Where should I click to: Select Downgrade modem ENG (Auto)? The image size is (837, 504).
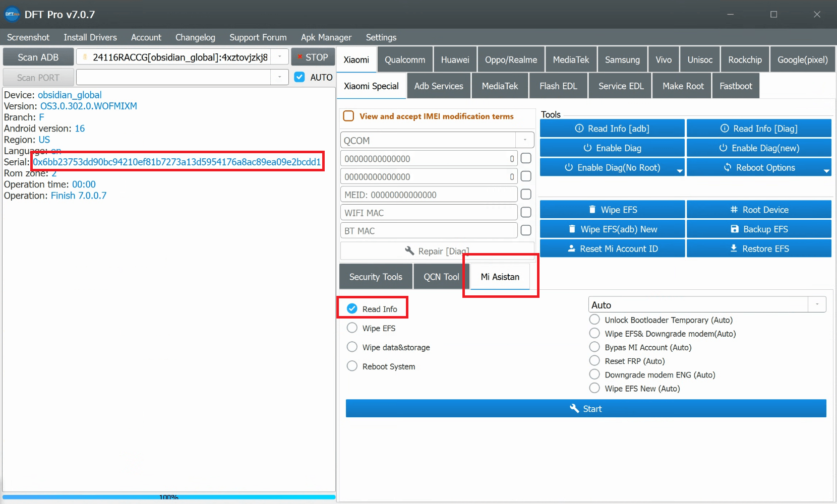tap(594, 374)
